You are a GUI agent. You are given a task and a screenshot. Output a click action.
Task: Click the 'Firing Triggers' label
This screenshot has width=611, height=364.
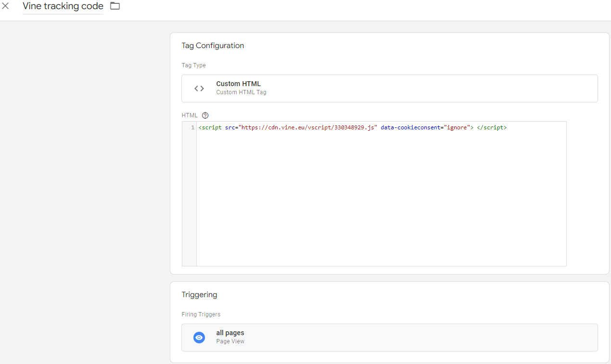[201, 314]
